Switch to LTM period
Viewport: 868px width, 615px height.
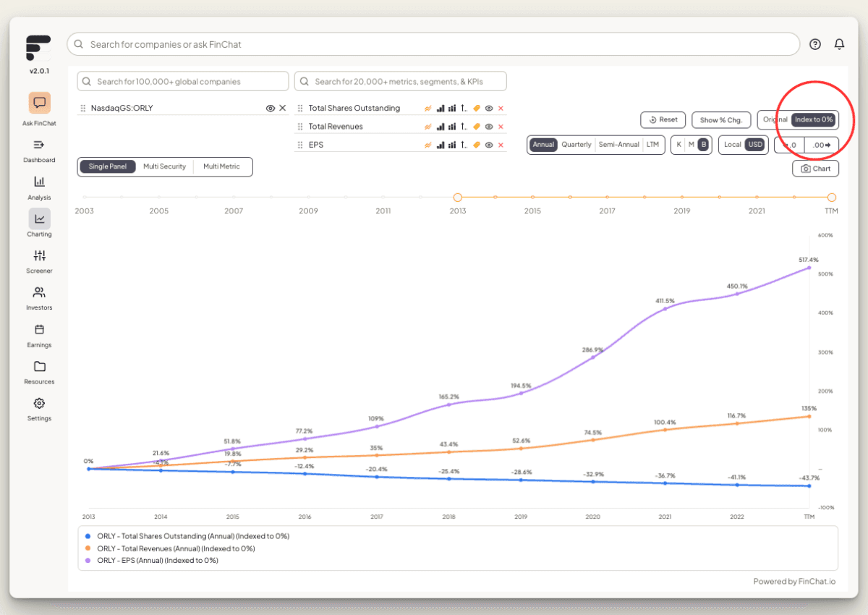[653, 145]
